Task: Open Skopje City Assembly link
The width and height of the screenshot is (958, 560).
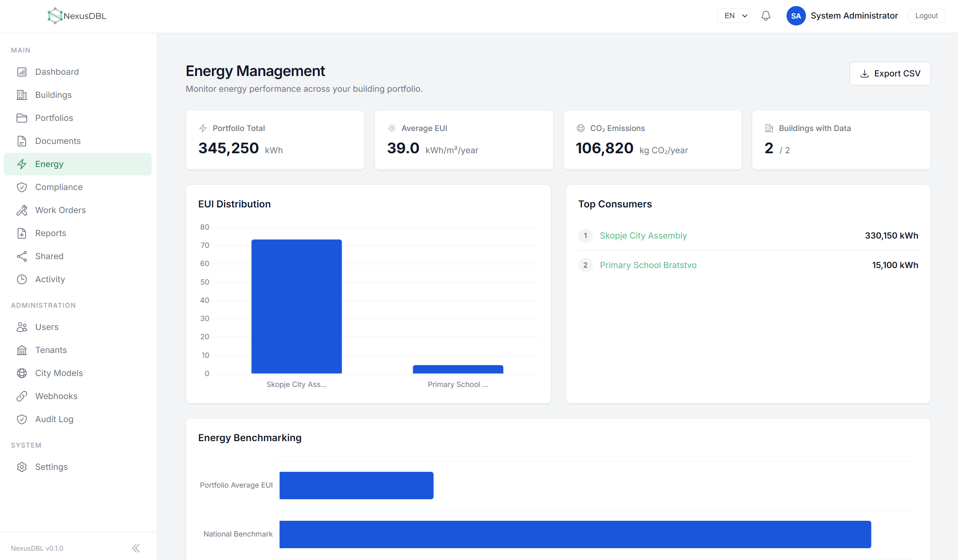Action: pyautogui.click(x=643, y=236)
